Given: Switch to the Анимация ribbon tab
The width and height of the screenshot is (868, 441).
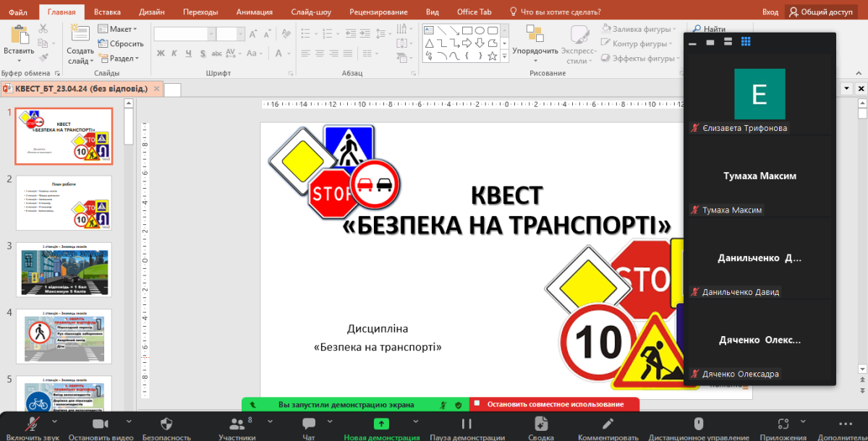Looking at the screenshot, I should pyautogui.click(x=254, y=12).
